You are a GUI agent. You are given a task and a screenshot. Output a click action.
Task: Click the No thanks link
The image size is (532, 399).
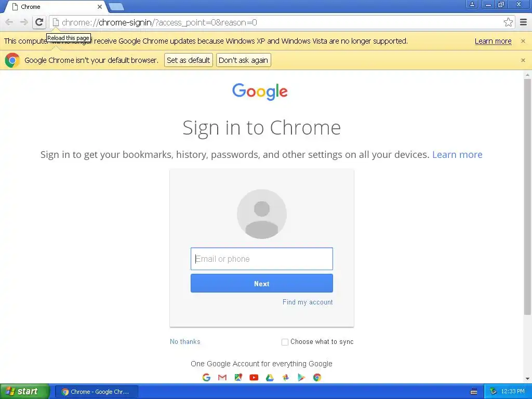185,342
